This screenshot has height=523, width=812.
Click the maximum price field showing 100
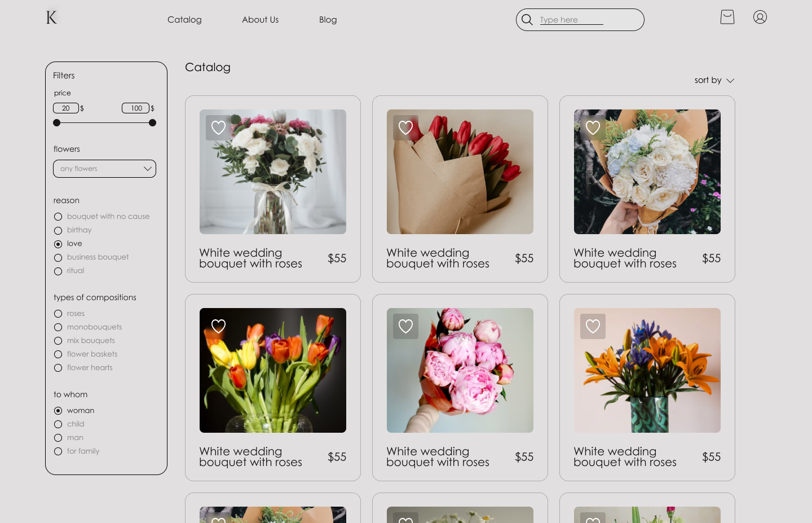136,108
